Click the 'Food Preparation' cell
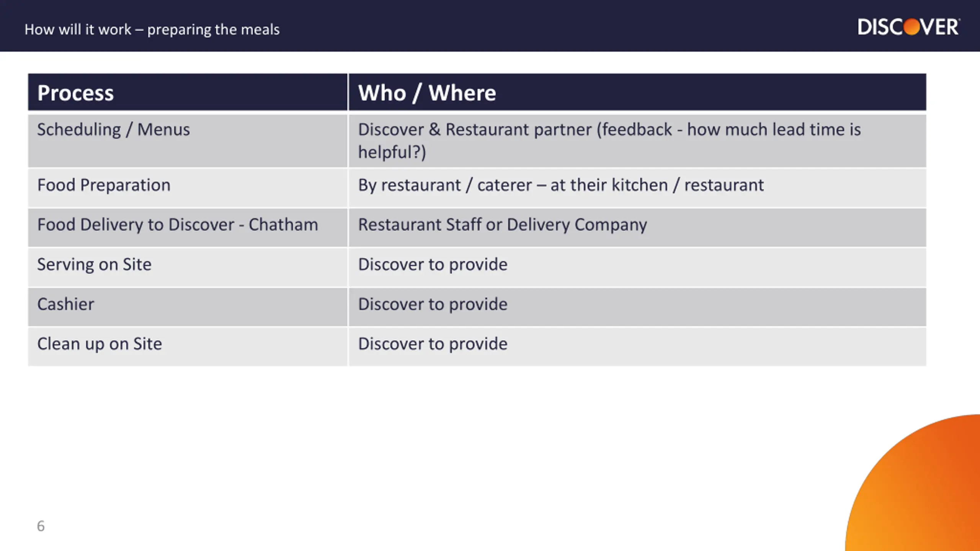This screenshot has width=980, height=551. 188,188
